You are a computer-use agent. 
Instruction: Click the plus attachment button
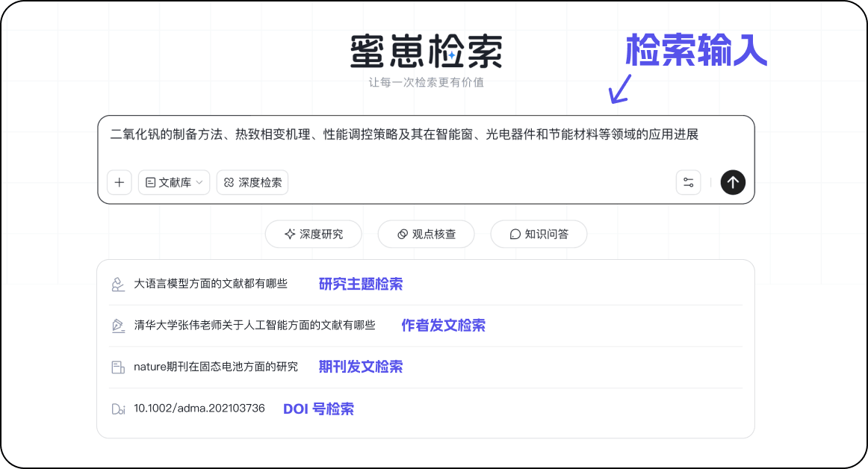[x=119, y=182]
